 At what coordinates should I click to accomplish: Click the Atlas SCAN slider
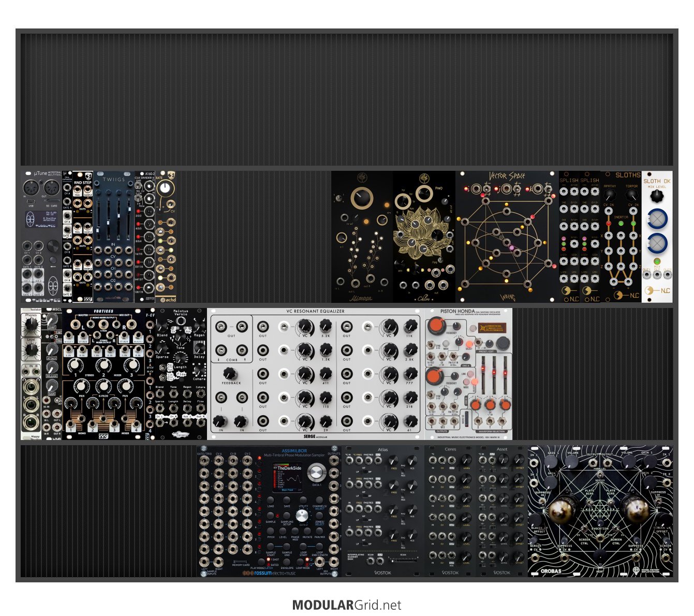click(403, 561)
